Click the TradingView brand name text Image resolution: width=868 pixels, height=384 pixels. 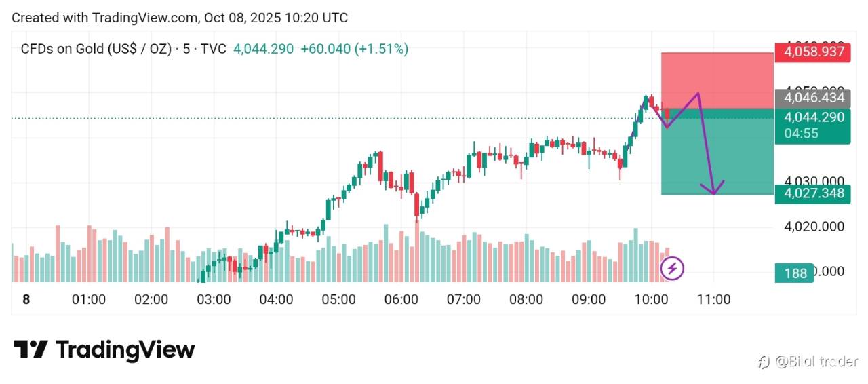[x=125, y=349]
